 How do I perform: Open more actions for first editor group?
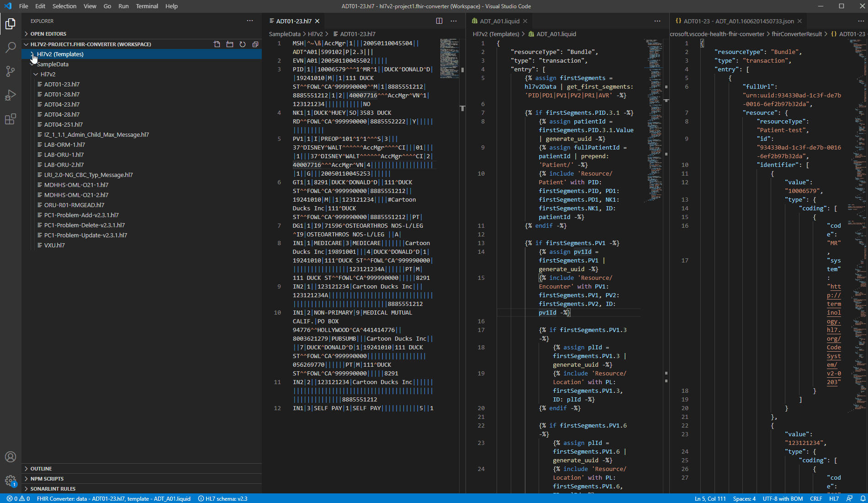[x=454, y=21]
